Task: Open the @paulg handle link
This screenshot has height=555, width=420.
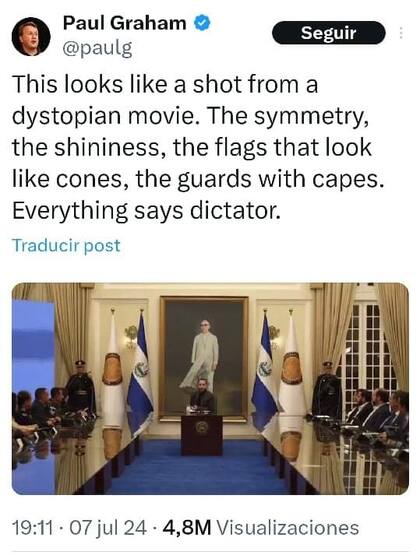Action: click(97, 48)
